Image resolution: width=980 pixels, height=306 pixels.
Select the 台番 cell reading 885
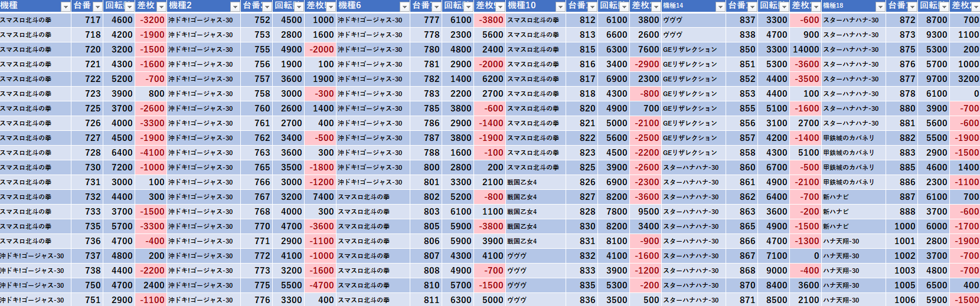pos(901,167)
